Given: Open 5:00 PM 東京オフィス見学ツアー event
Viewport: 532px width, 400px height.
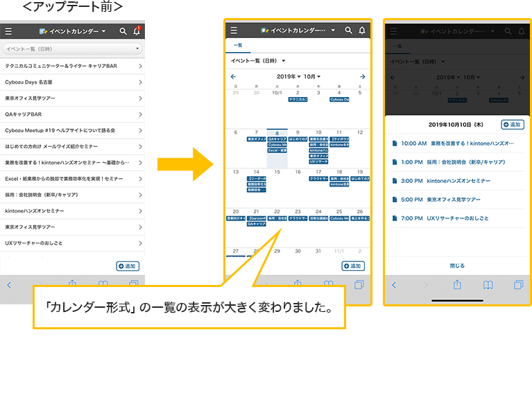Looking at the screenshot, I should click(457, 200).
